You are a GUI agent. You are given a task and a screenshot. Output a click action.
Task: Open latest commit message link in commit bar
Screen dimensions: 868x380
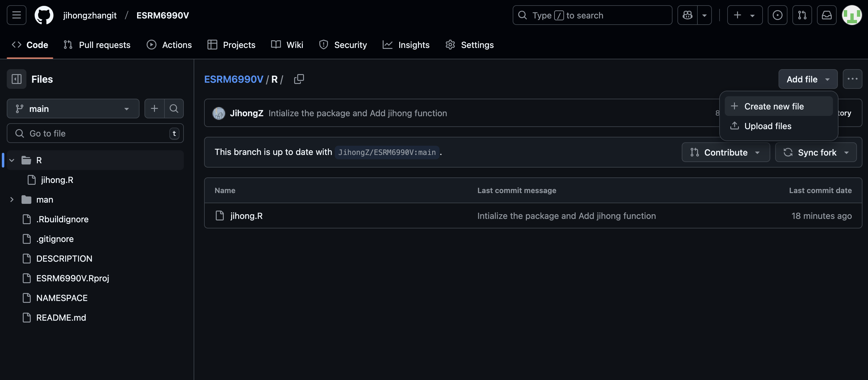point(357,113)
